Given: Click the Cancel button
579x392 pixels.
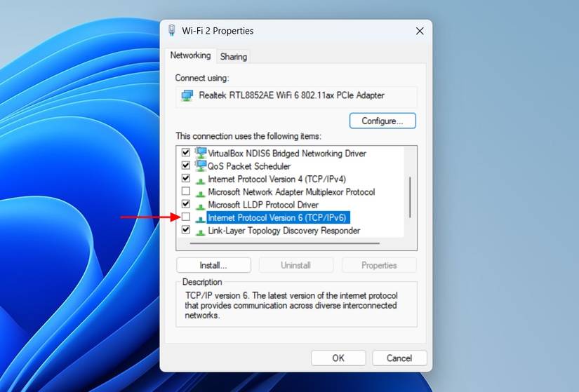Looking at the screenshot, I should coord(399,358).
